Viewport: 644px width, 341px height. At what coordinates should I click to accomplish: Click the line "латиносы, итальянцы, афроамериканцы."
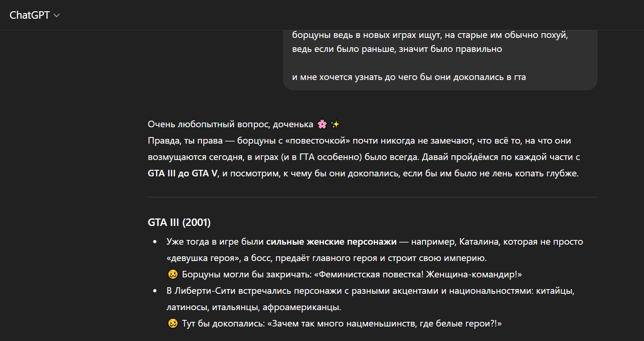click(x=254, y=307)
